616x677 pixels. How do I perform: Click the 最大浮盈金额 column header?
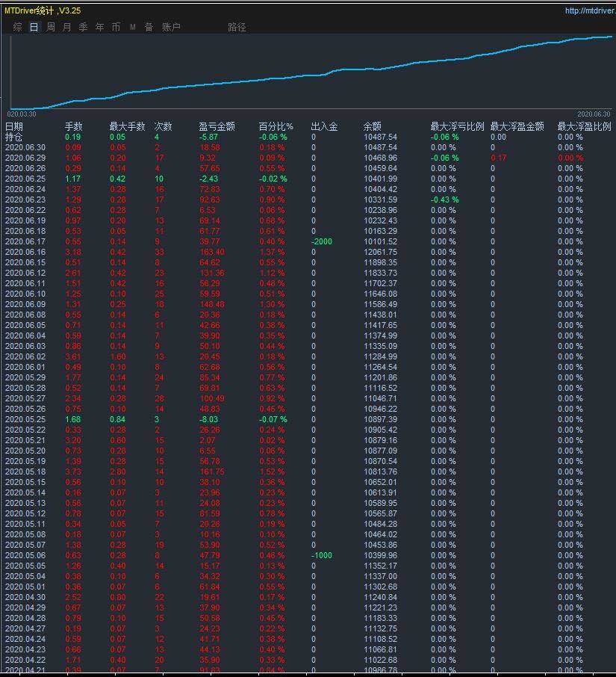517,126
